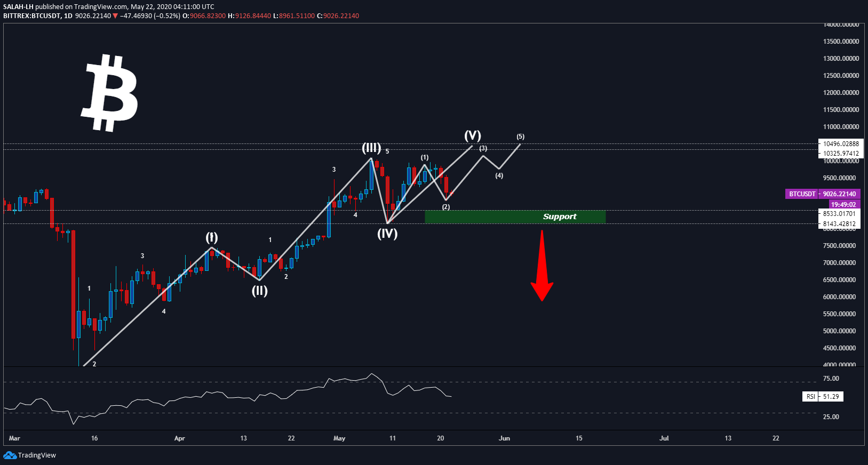This screenshot has width=868, height=465.
Task: Click the RSI 25.00 level label
Action: click(x=831, y=417)
